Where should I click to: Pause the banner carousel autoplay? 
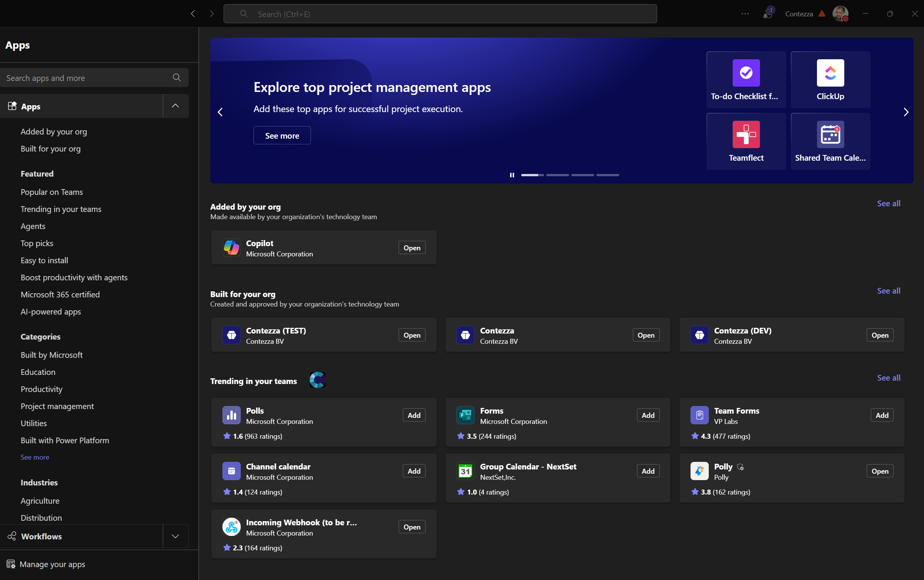pos(512,175)
